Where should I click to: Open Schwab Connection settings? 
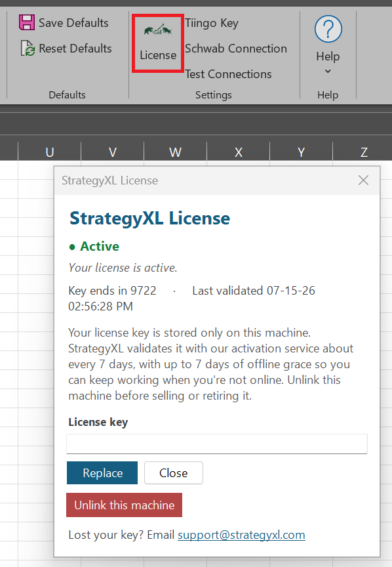(x=236, y=49)
